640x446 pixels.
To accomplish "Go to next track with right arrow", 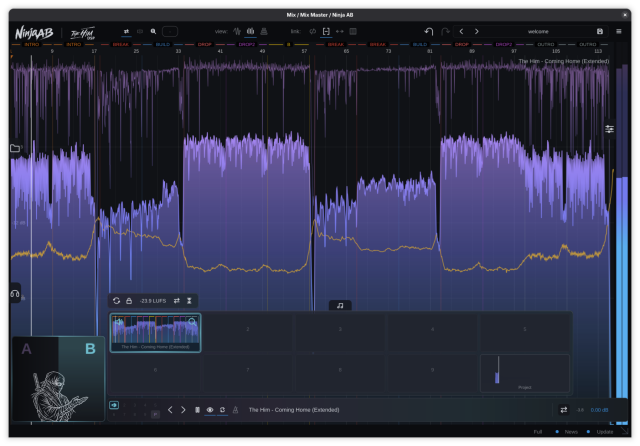I will click(x=183, y=410).
